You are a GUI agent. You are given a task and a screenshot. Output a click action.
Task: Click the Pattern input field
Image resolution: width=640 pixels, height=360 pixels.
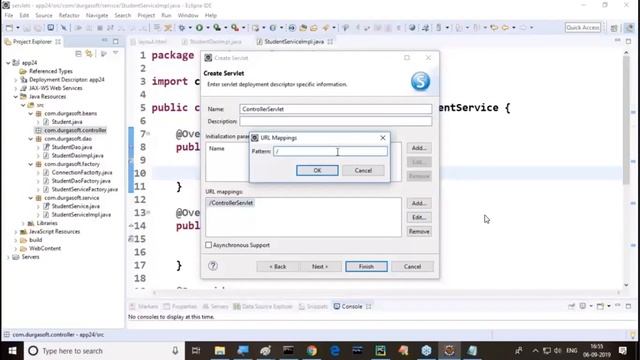pyautogui.click(x=330, y=151)
